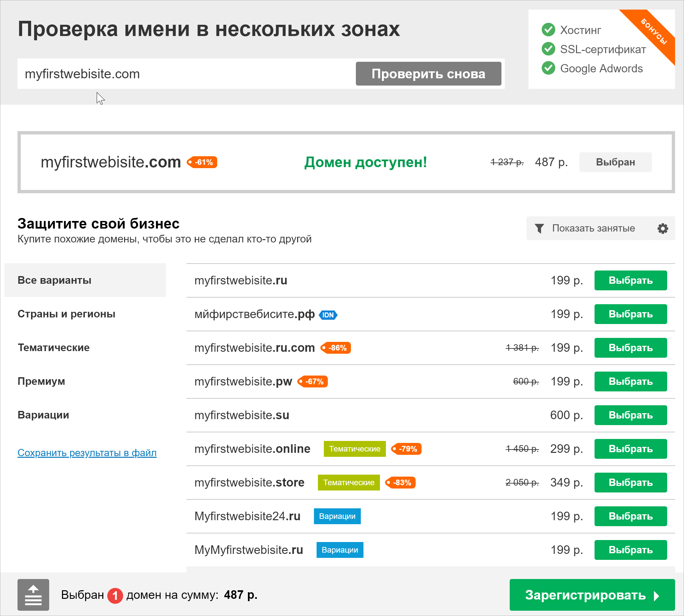Image resolution: width=684 pixels, height=616 pixels.
Task: Click the Тематические tag on myfirstwebisite.online
Action: [355, 449]
